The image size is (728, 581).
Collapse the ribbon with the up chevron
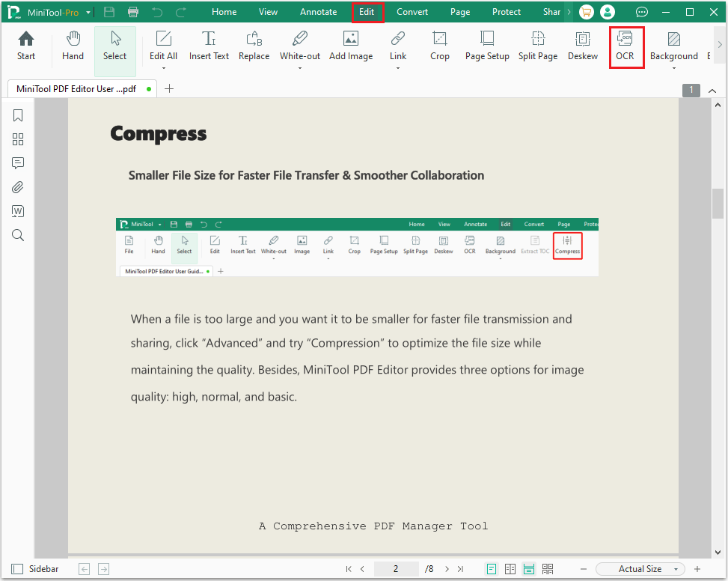click(x=712, y=91)
